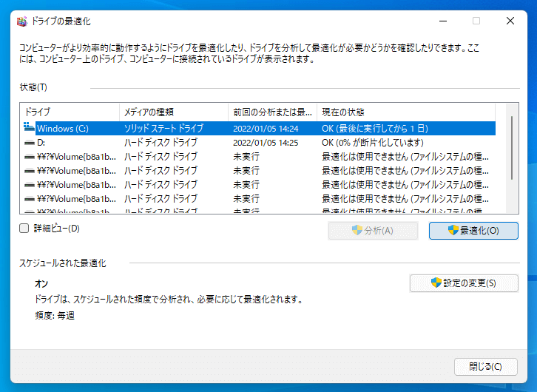Screen dimensions: 537x392
Task: Click the 状態(T) section label
Action: tap(33, 87)
